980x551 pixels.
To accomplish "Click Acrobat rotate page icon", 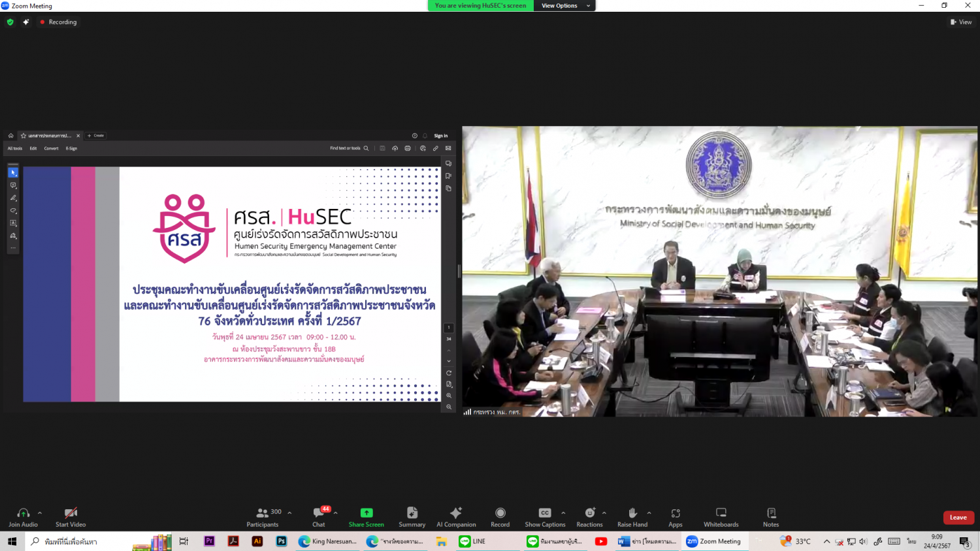I will [x=449, y=373].
